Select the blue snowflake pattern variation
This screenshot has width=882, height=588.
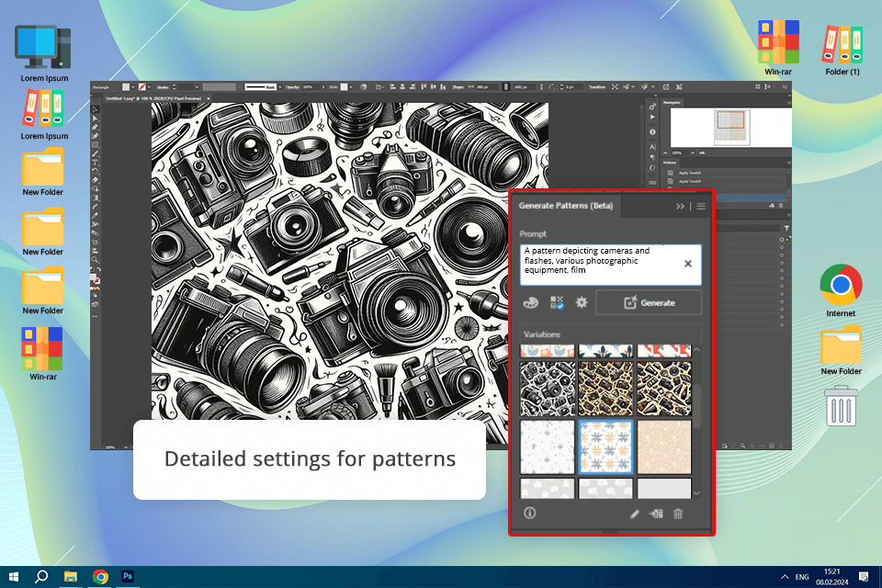click(605, 447)
